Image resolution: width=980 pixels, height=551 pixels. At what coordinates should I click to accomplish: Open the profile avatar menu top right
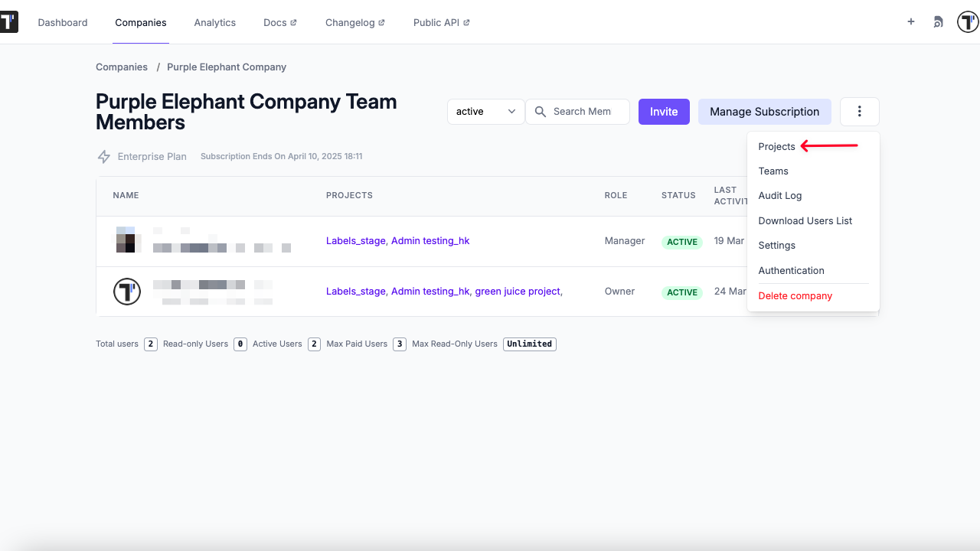(x=967, y=21)
